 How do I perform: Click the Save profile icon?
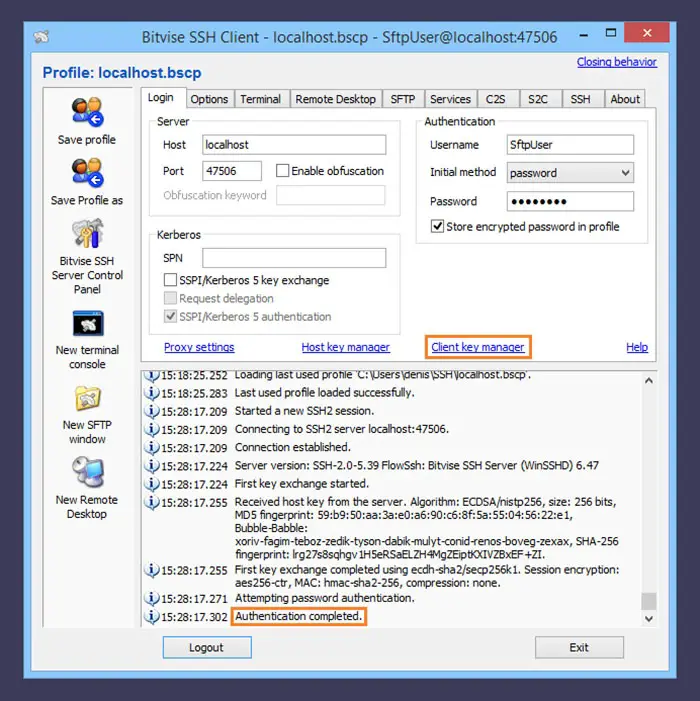(88, 112)
